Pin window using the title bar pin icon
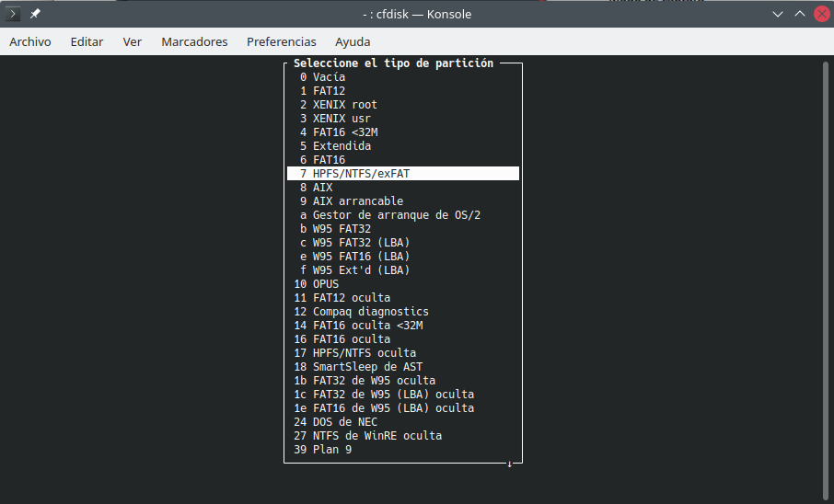The image size is (834, 504). [x=36, y=14]
